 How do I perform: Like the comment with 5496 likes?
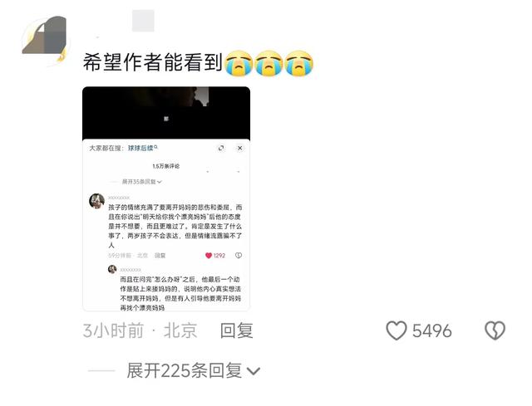click(x=397, y=330)
